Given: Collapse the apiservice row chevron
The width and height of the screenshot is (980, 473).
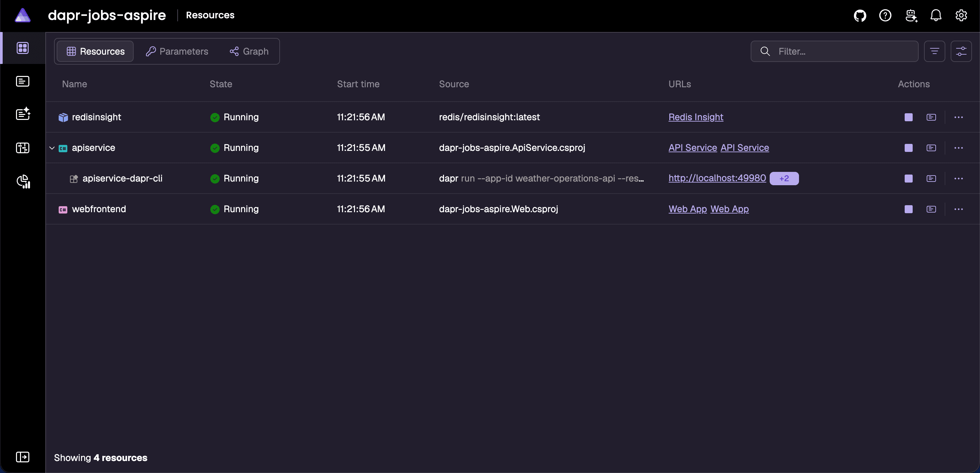Looking at the screenshot, I should (52, 148).
